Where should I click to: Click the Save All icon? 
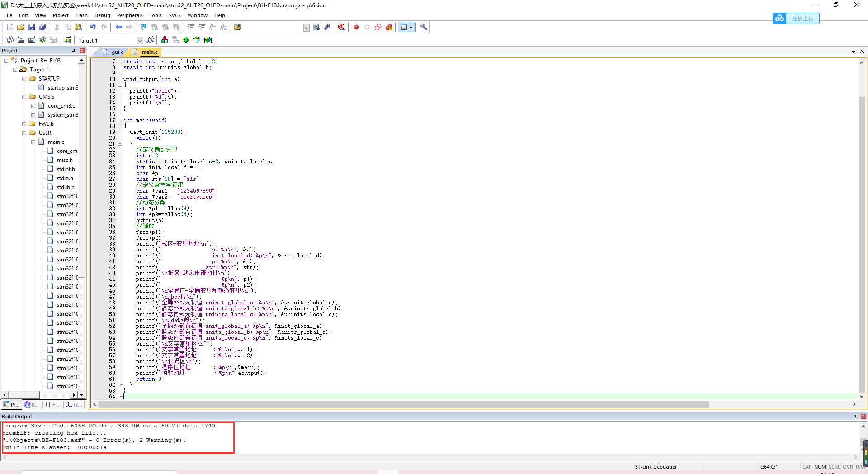pyautogui.click(x=42, y=27)
